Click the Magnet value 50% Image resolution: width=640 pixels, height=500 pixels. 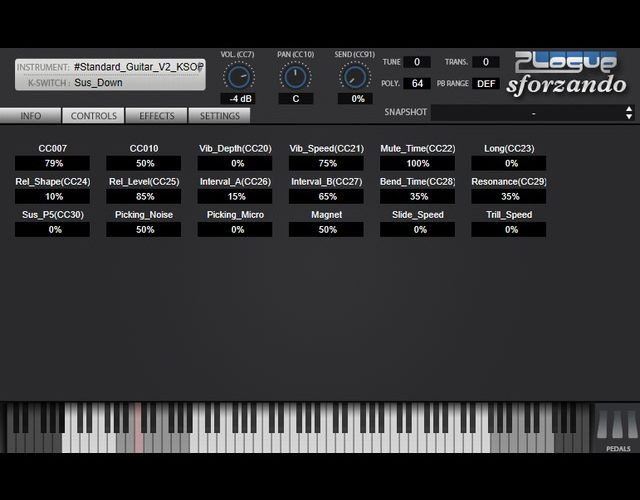point(326,229)
